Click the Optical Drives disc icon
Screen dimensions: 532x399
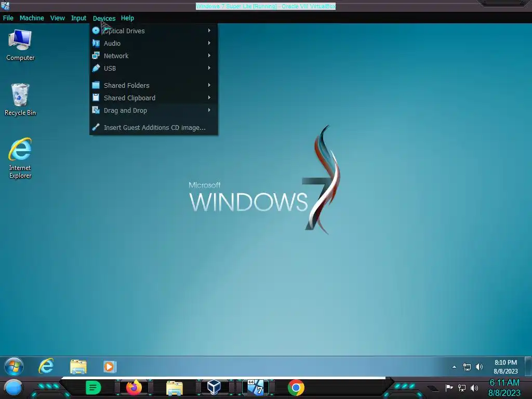tap(96, 31)
